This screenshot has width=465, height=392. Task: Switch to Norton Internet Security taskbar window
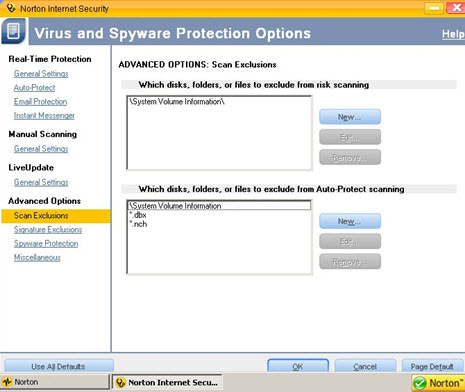[167, 382]
